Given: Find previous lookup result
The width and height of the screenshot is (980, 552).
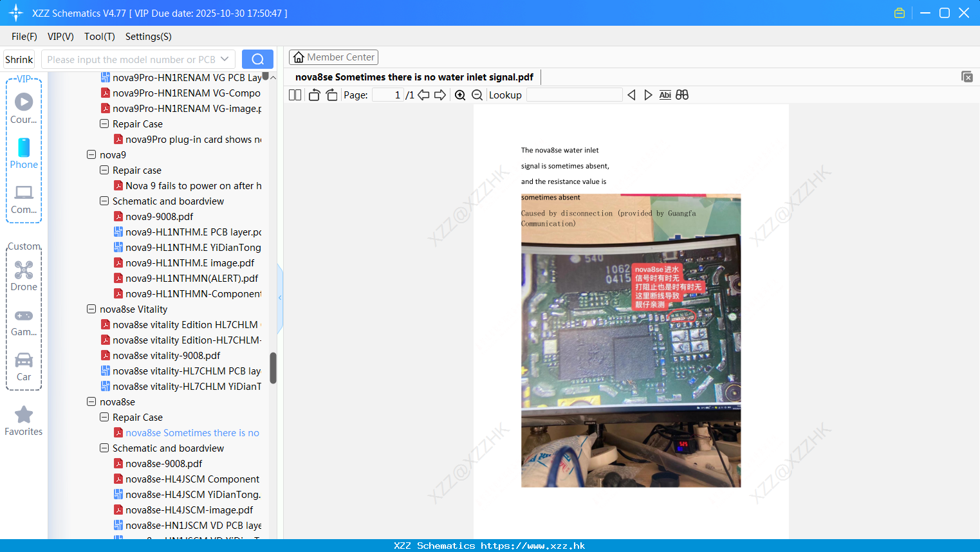Looking at the screenshot, I should click(x=631, y=95).
